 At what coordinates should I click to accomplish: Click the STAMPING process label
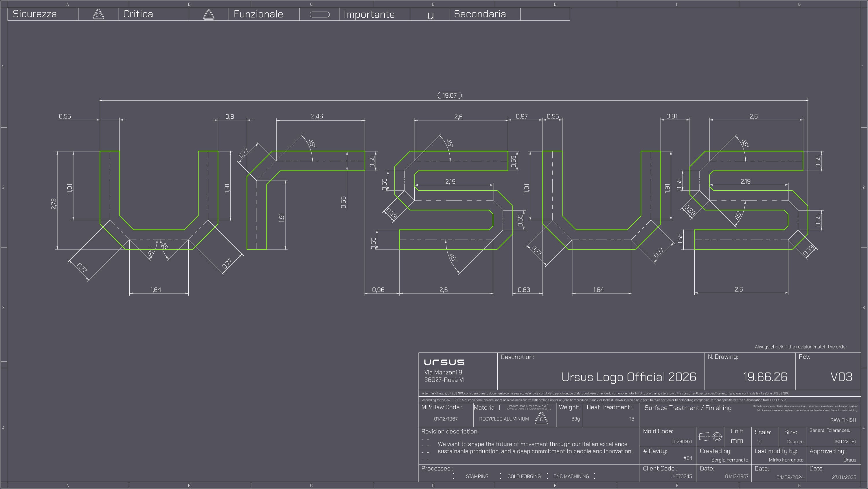477,476
